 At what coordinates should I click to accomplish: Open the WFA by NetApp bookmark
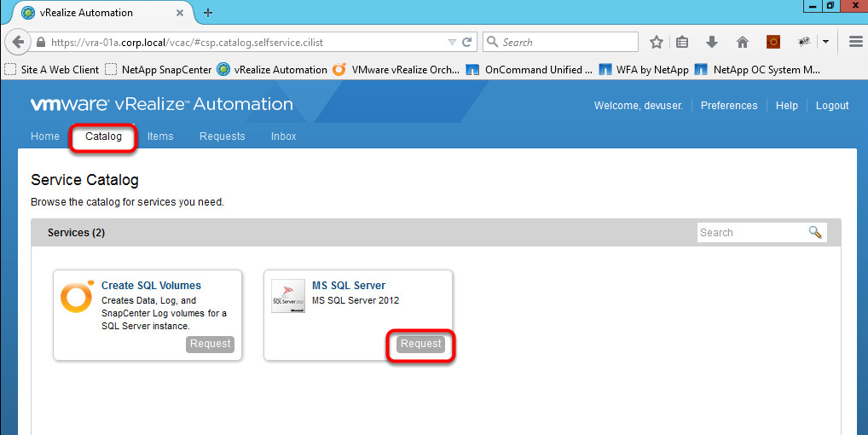(x=645, y=70)
